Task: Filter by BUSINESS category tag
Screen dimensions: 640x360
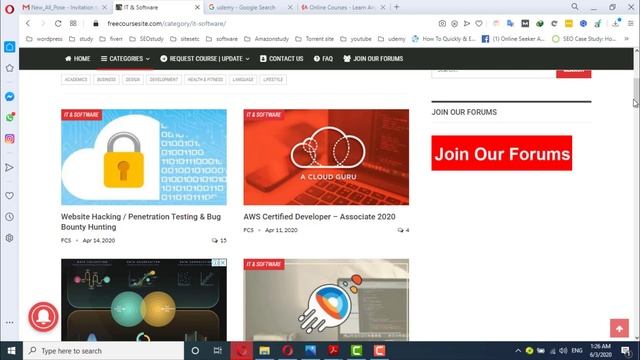Action: click(106, 80)
